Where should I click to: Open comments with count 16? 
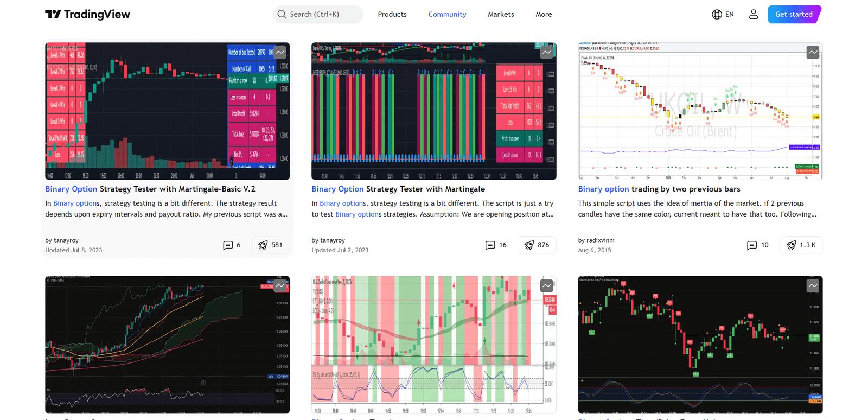[x=496, y=245]
